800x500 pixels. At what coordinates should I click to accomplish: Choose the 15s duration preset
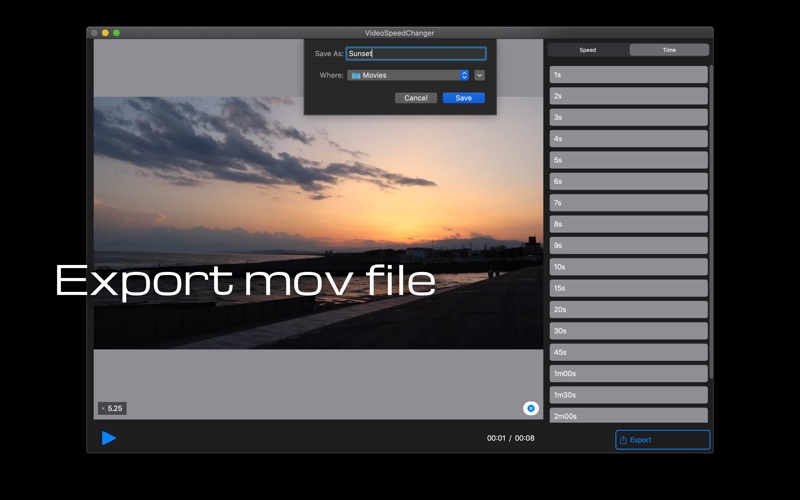click(629, 288)
